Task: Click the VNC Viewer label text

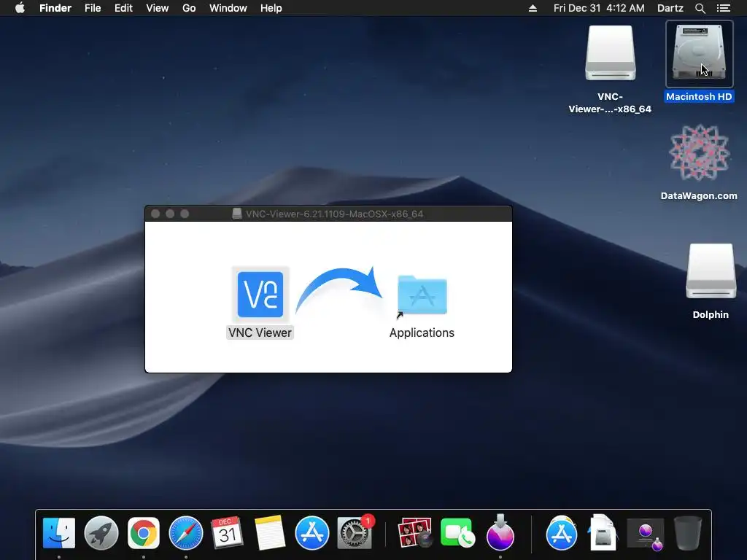Action: pyautogui.click(x=260, y=332)
